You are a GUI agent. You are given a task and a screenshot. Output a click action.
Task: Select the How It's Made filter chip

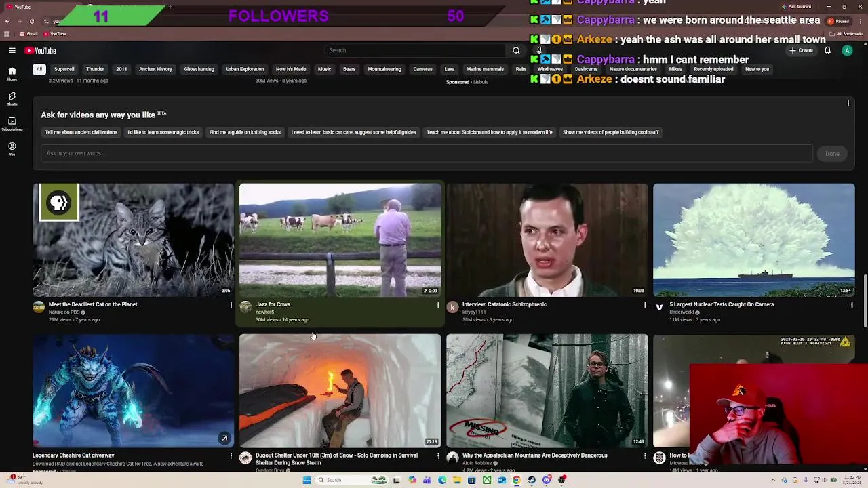pos(291,69)
